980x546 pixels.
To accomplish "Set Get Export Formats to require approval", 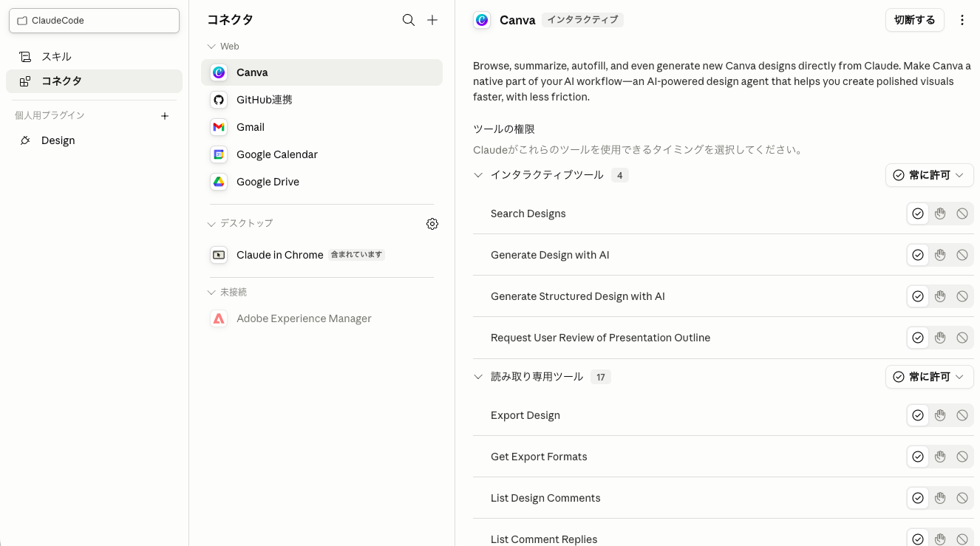I will (x=940, y=457).
